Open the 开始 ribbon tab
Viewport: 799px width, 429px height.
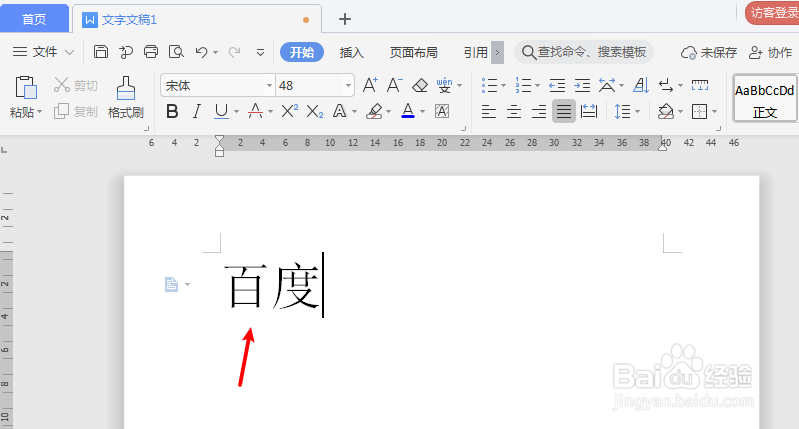302,52
